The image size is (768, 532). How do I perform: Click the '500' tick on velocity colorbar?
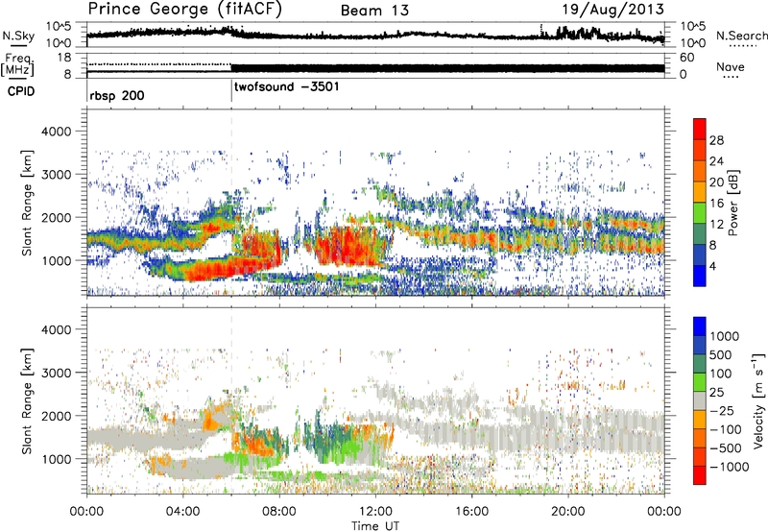coord(721,354)
